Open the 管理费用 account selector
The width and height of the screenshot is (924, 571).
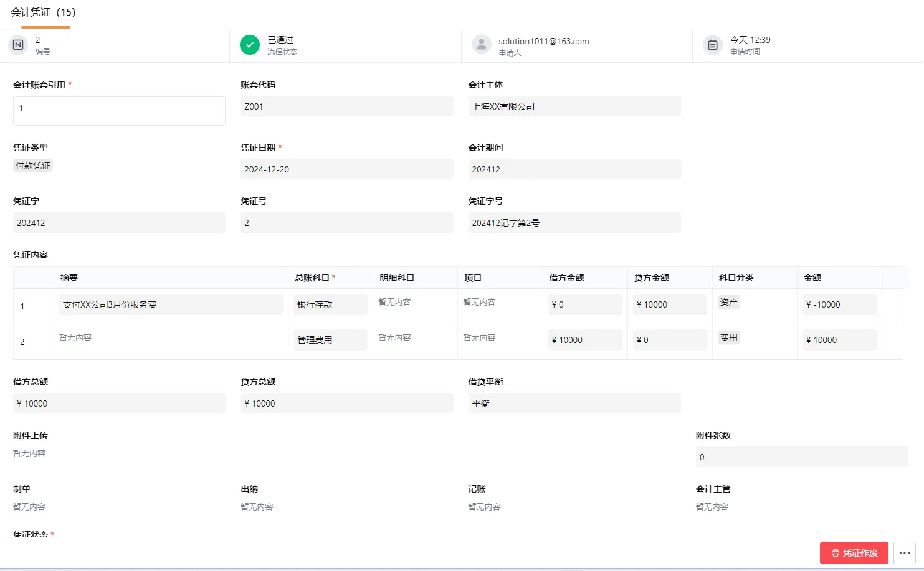point(330,339)
